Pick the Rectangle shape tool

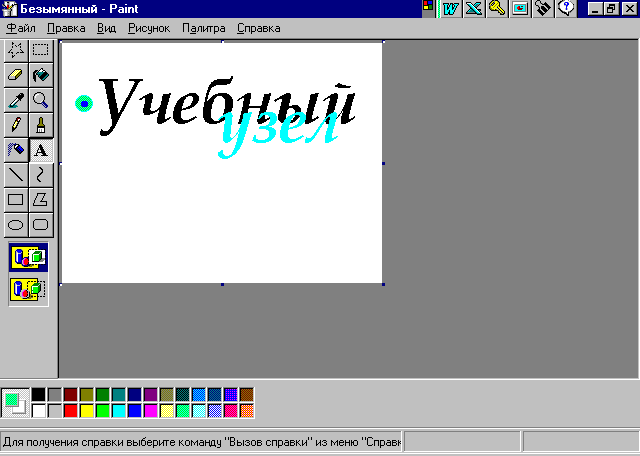coord(16,200)
